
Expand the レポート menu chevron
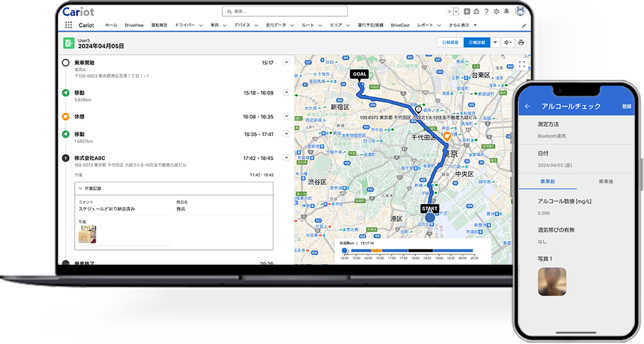click(x=439, y=26)
